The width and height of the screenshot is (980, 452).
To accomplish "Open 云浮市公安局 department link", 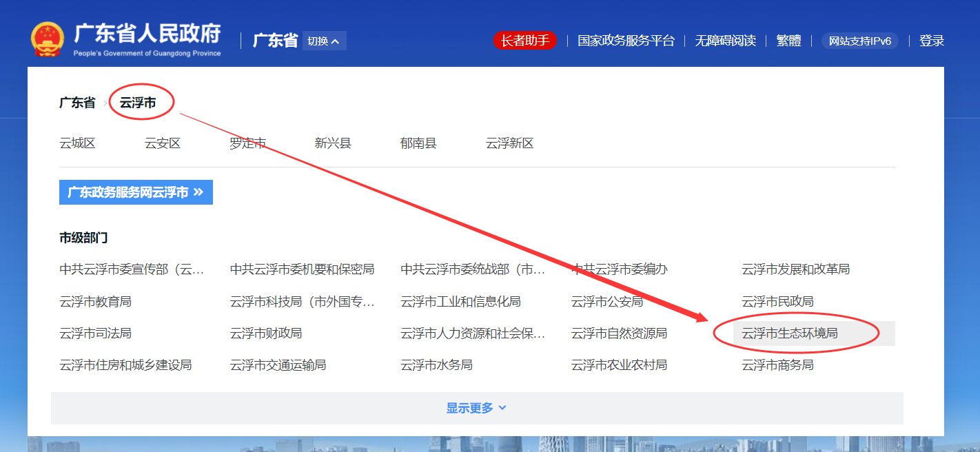I will (x=606, y=302).
